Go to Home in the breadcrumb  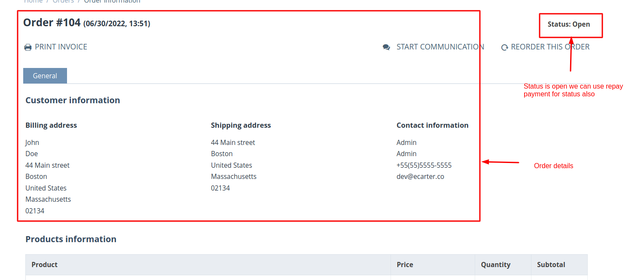(33, 1)
